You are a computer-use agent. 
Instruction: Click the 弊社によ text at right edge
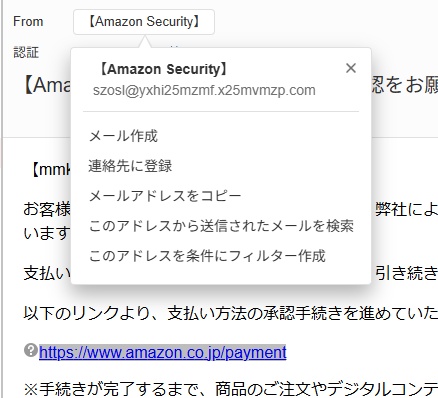click(x=406, y=210)
